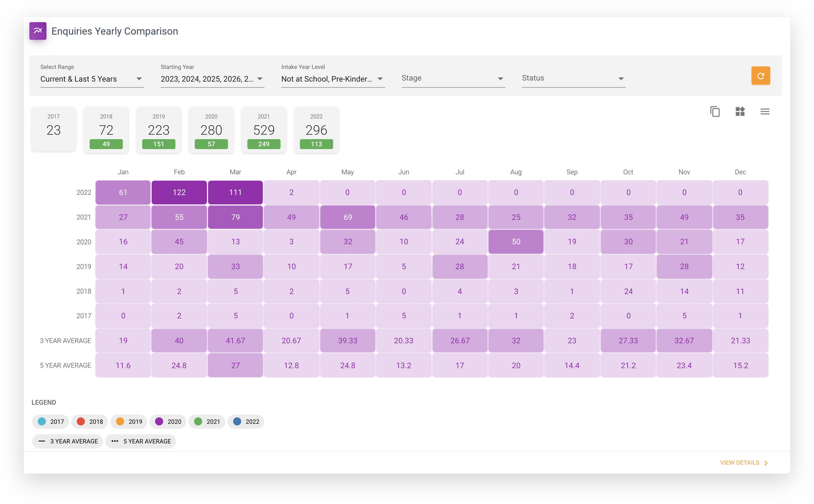Click the purple trend chart icon

coord(38,31)
